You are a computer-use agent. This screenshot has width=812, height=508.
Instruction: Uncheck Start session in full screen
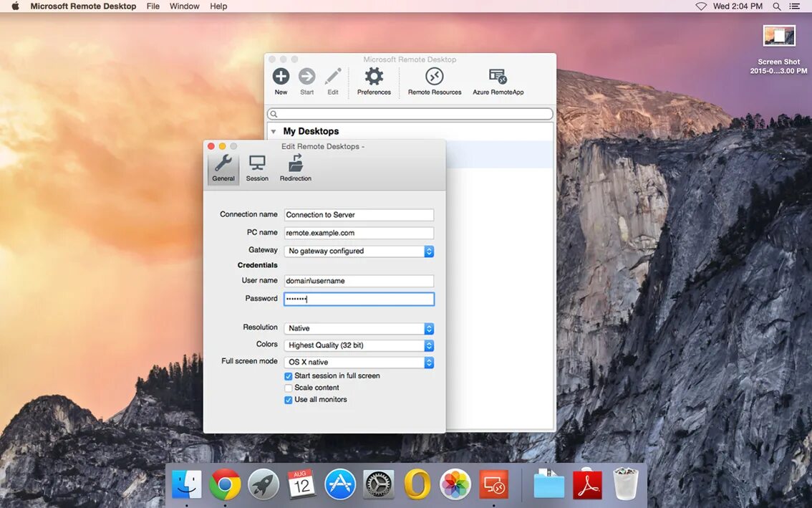point(289,376)
